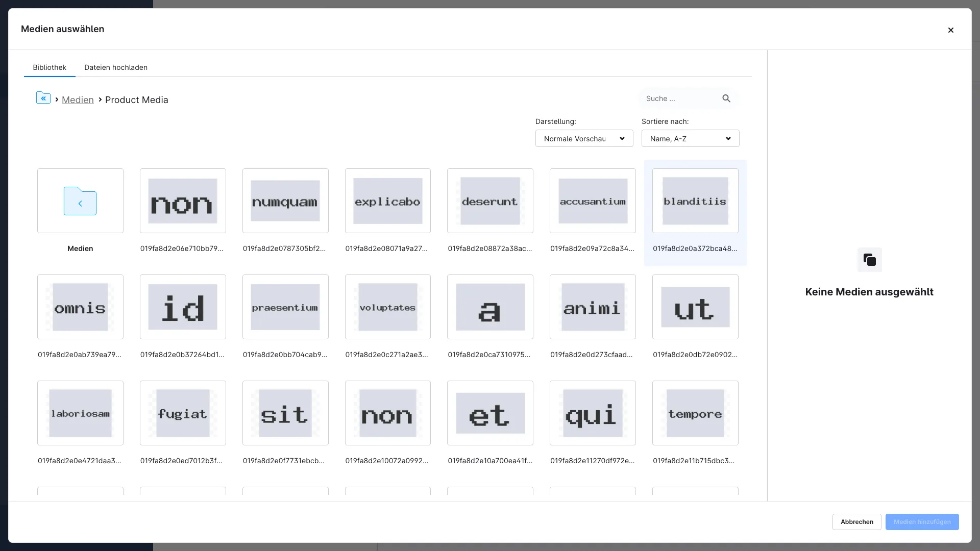Viewport: 980px width, 551px height.
Task: Click filename 019fa8d2e0db72e0902...
Action: (x=695, y=355)
